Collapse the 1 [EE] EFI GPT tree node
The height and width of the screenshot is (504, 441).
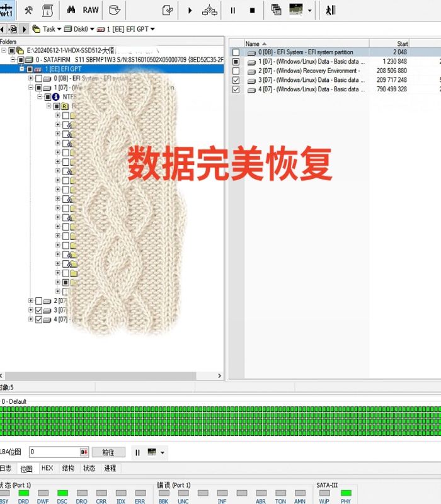tap(22, 69)
